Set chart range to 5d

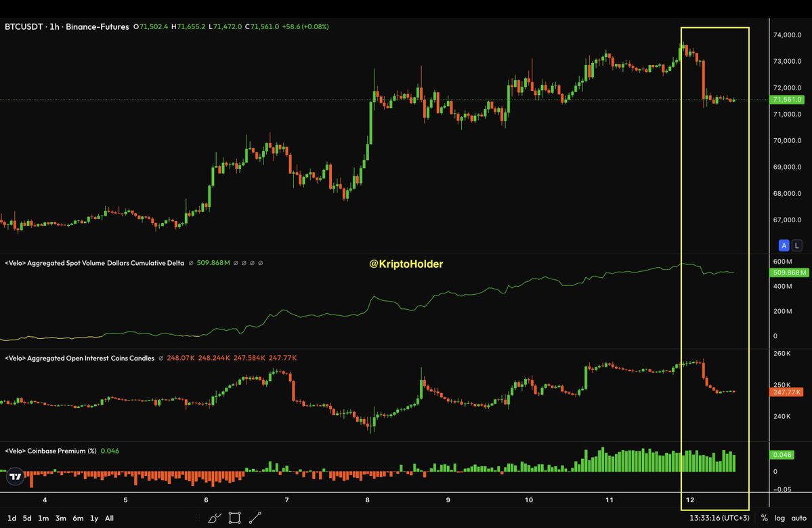(x=27, y=518)
